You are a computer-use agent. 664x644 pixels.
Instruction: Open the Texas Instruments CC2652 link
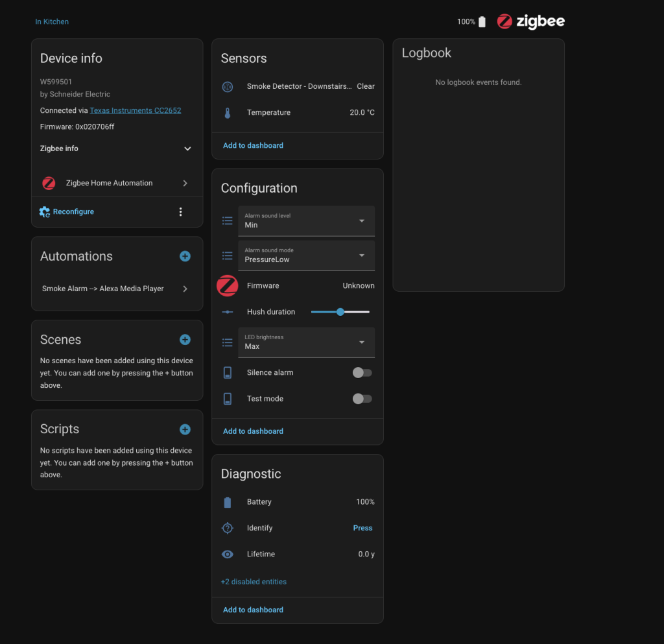click(x=136, y=111)
